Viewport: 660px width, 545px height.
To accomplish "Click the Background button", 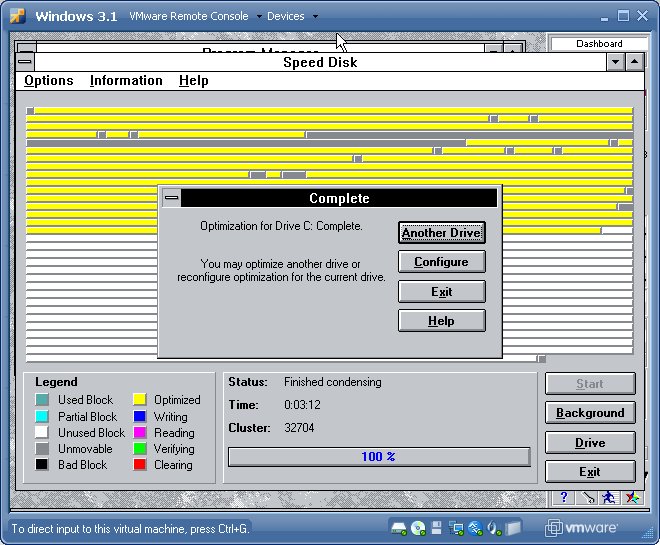I will [590, 413].
